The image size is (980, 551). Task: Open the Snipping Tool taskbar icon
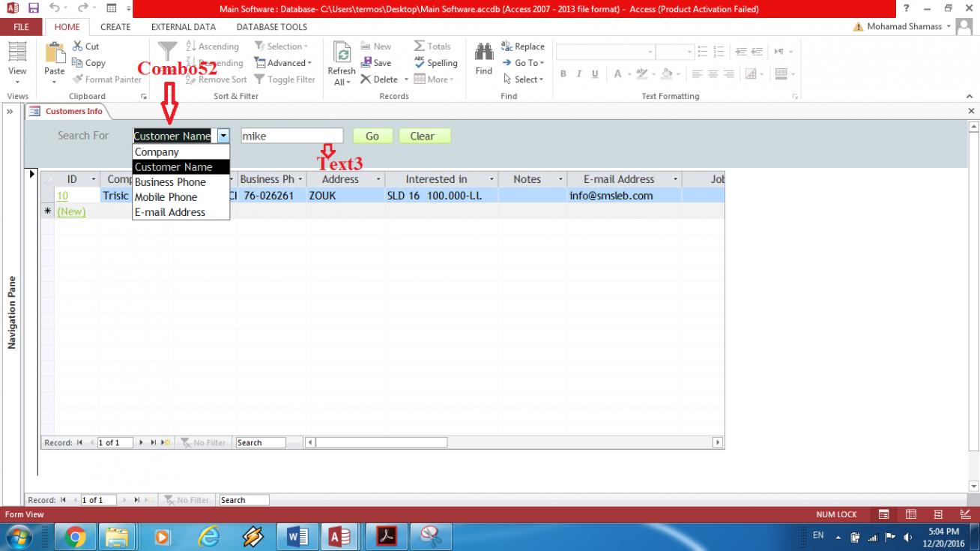[x=430, y=537]
